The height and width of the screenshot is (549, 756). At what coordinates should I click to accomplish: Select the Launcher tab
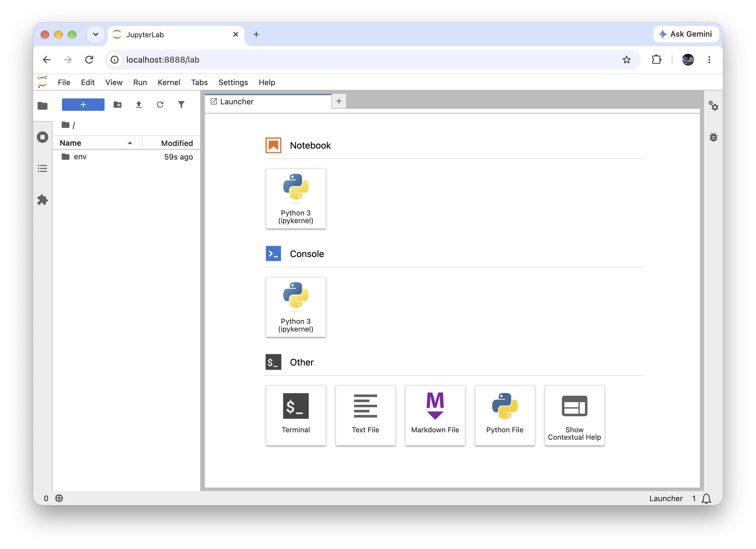point(268,101)
